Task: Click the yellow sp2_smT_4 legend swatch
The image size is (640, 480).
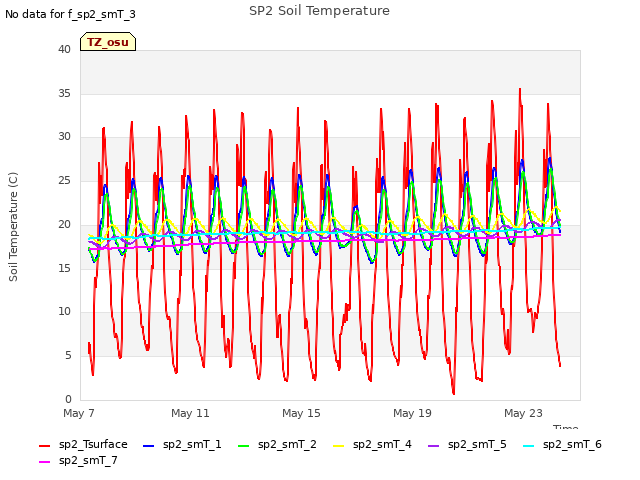Action: [x=339, y=446]
